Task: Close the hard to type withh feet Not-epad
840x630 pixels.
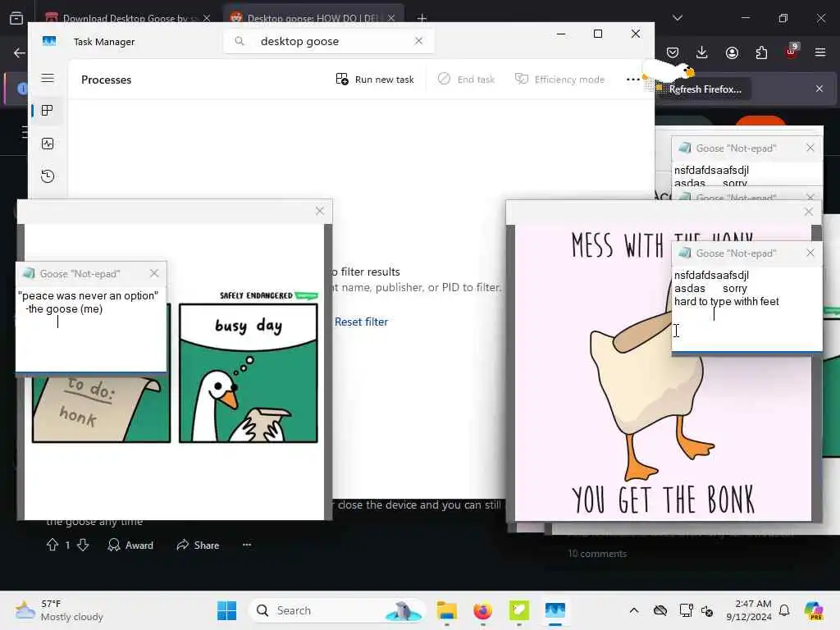Action: (810, 253)
